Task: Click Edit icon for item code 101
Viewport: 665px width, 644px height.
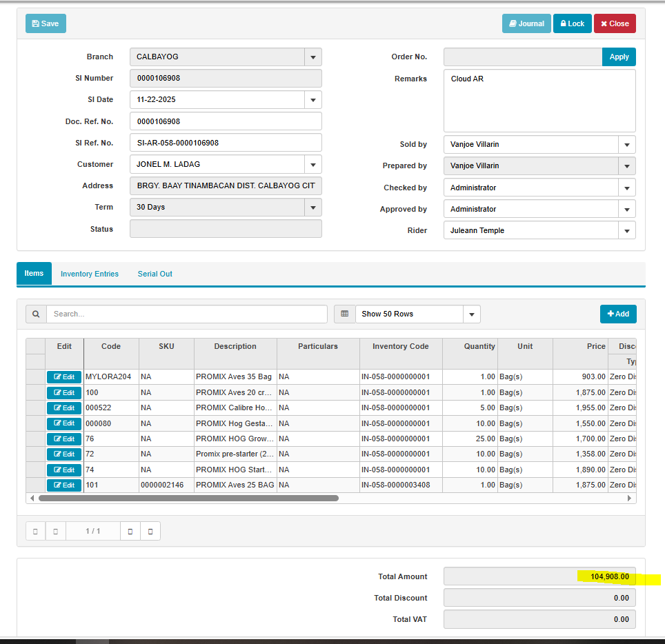Action: pyautogui.click(x=64, y=485)
